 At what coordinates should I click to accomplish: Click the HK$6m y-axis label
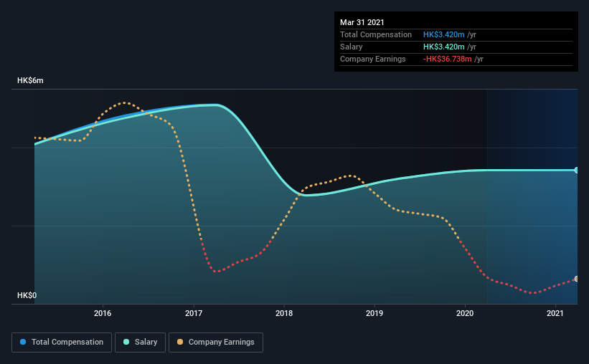30,81
